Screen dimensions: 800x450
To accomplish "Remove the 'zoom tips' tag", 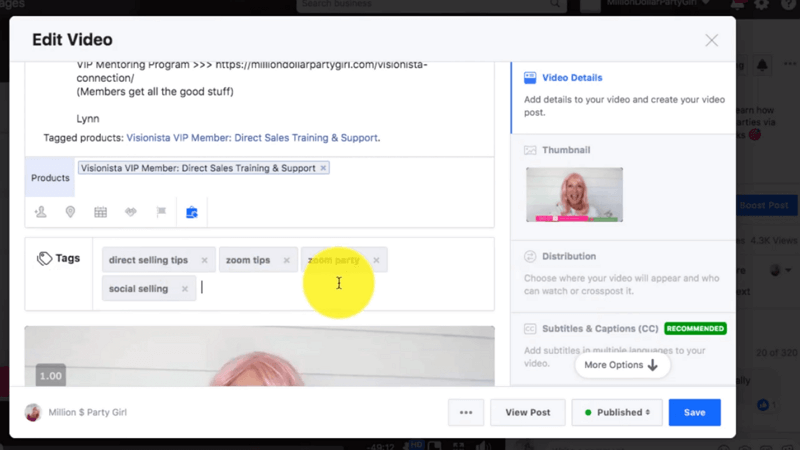I will (286, 260).
